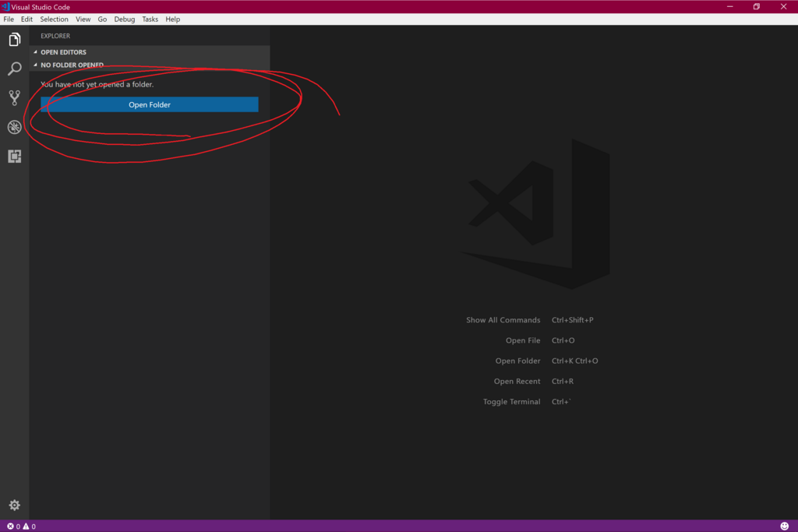Open the Extensions view icon
The width and height of the screenshot is (798, 532).
click(14, 156)
